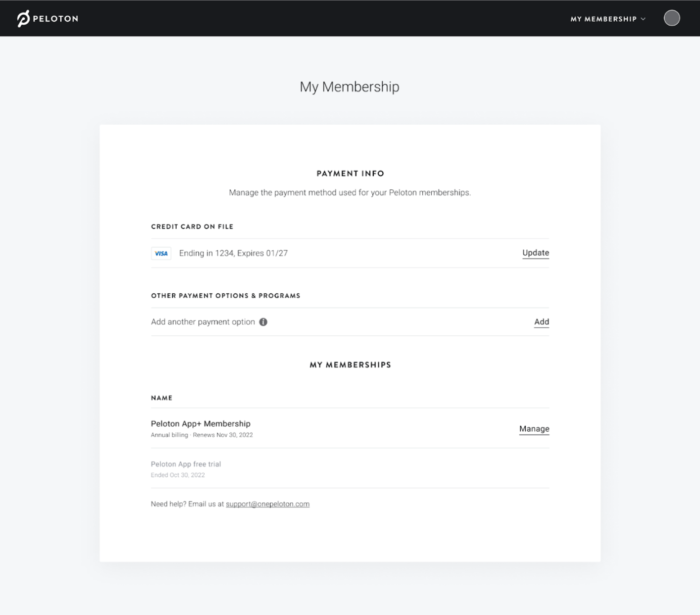Click the Visa card icon
Image resolution: width=700 pixels, height=615 pixels.
tap(161, 253)
